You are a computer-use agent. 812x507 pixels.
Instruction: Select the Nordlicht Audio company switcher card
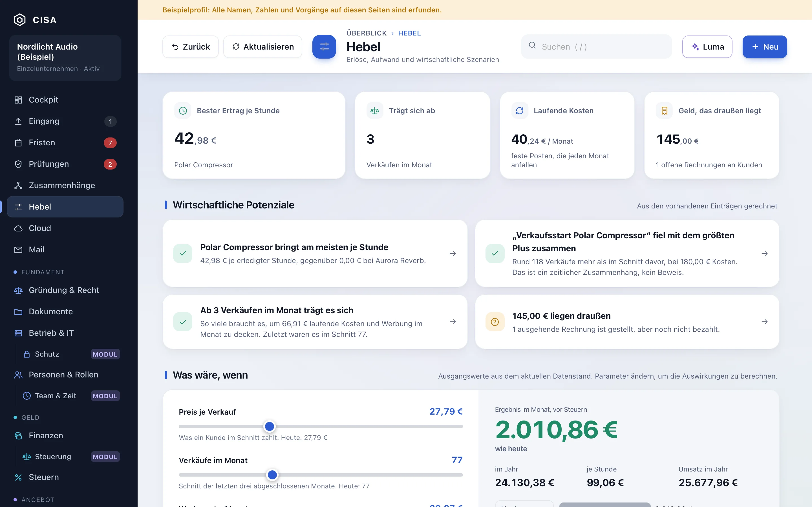[65, 58]
